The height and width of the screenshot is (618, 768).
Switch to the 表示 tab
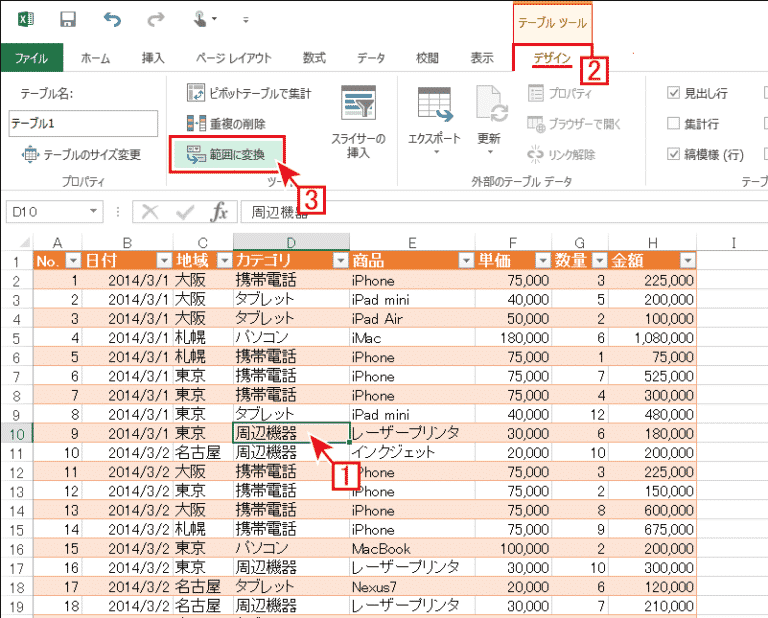pos(482,58)
